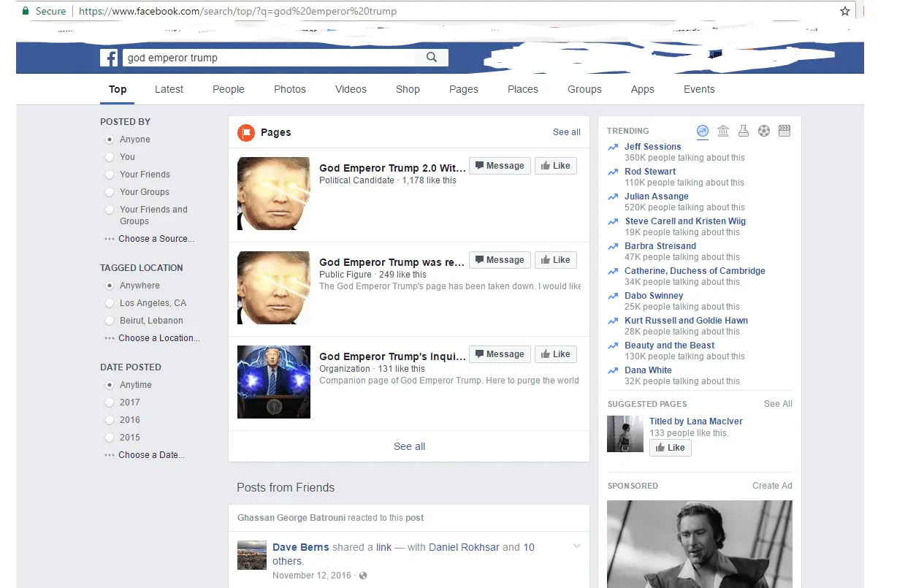Switch to the Latest tab
Viewport: 924px width, 588px height.
coord(169,89)
